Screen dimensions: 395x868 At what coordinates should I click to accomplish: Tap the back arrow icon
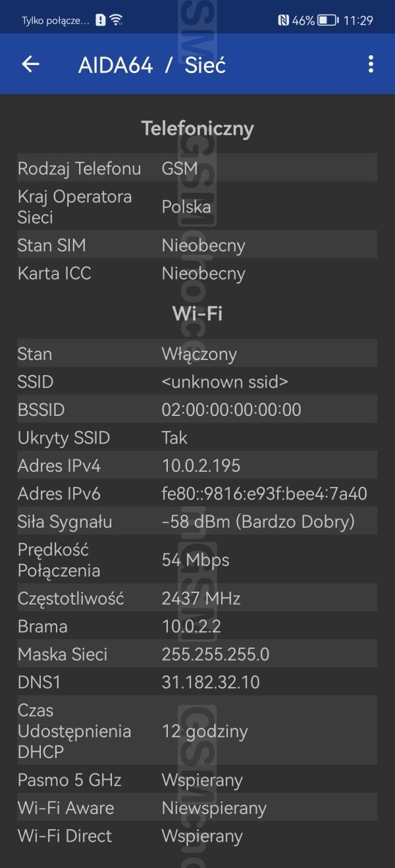point(30,64)
